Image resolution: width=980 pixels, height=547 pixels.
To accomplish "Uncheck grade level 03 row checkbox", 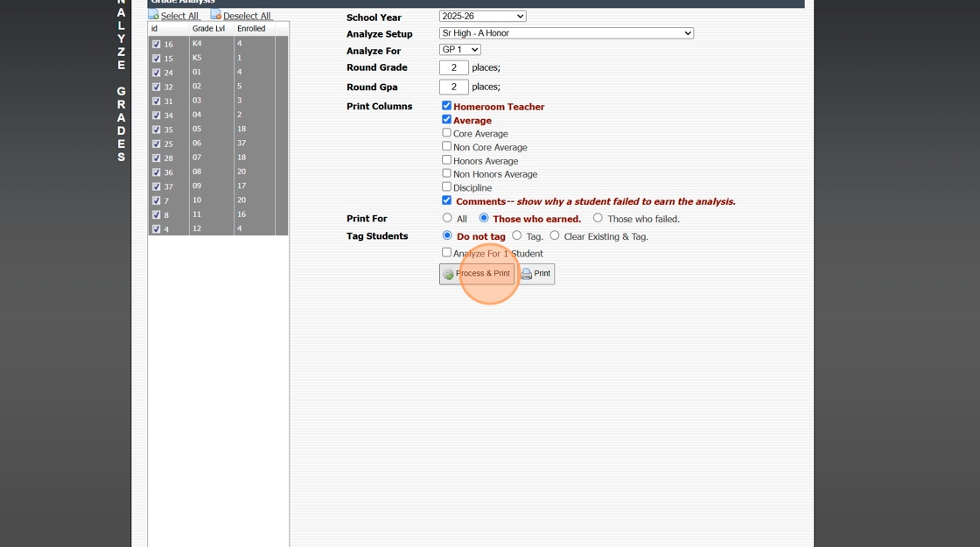I will coord(157,101).
